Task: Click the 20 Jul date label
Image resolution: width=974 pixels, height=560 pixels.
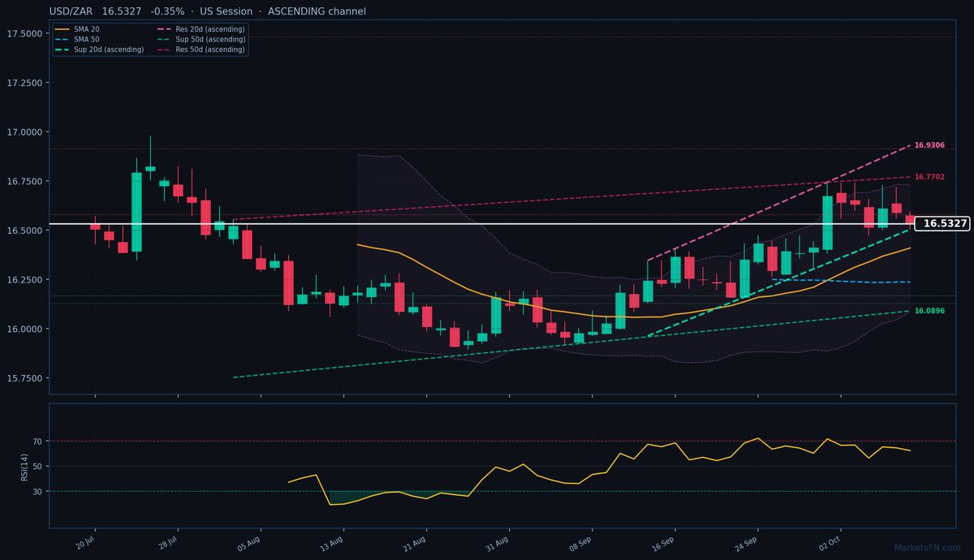Action: click(x=85, y=541)
